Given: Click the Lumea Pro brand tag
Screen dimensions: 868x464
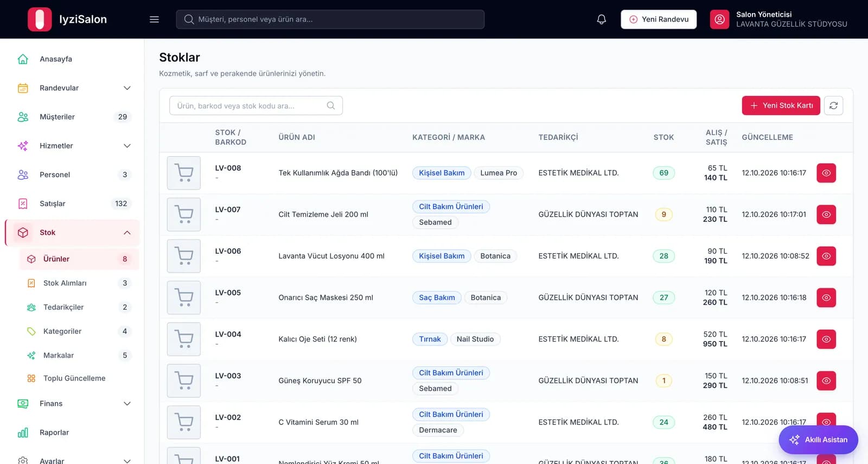Looking at the screenshot, I should [499, 173].
